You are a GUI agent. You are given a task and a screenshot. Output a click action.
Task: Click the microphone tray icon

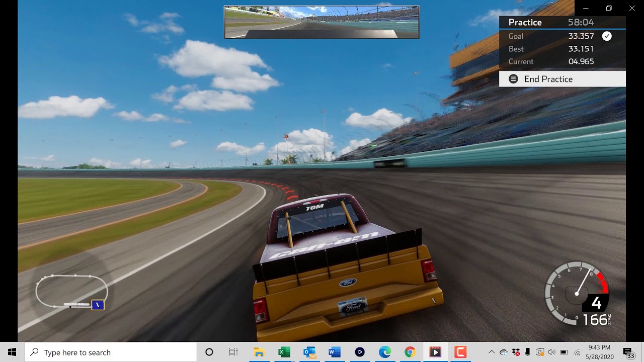pos(528,352)
